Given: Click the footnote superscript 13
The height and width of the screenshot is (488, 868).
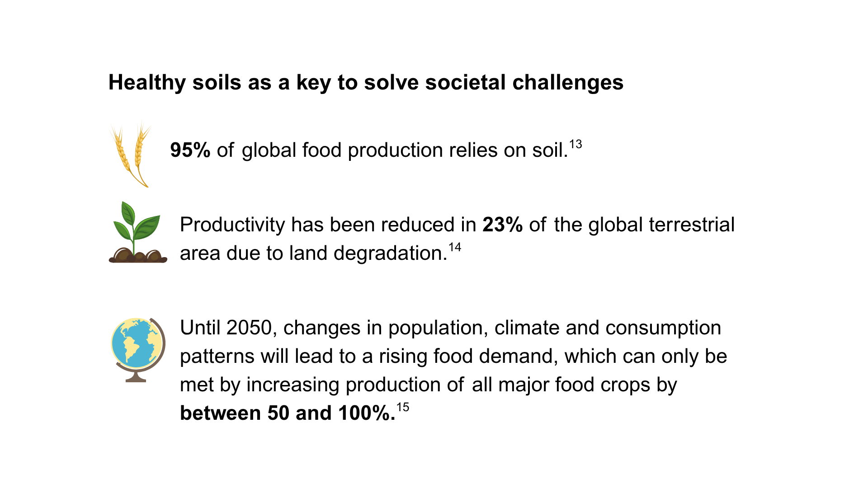Looking at the screenshot, I should coord(576,145).
